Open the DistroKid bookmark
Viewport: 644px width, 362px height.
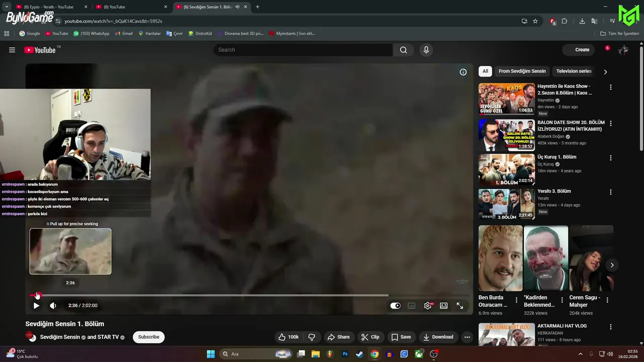200,34
